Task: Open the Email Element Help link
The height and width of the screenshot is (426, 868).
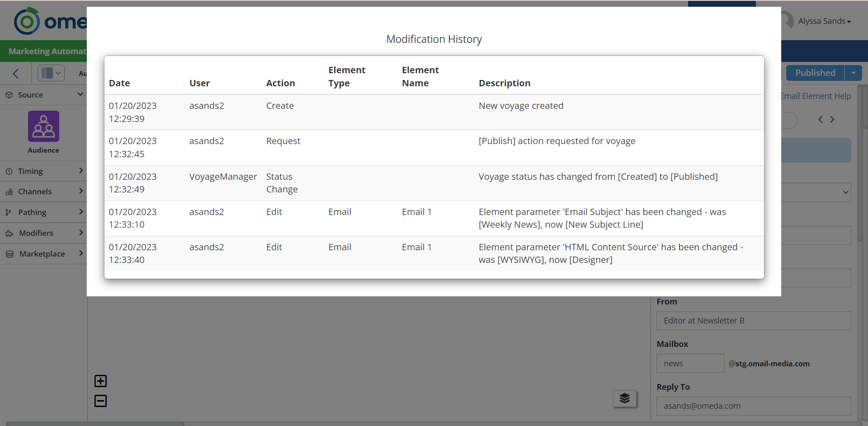Action: [816, 96]
